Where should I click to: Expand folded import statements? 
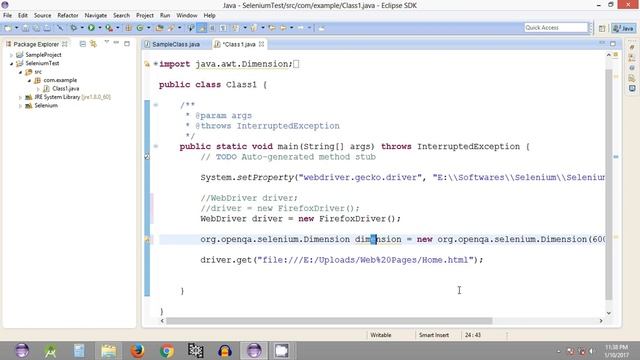coord(156,64)
